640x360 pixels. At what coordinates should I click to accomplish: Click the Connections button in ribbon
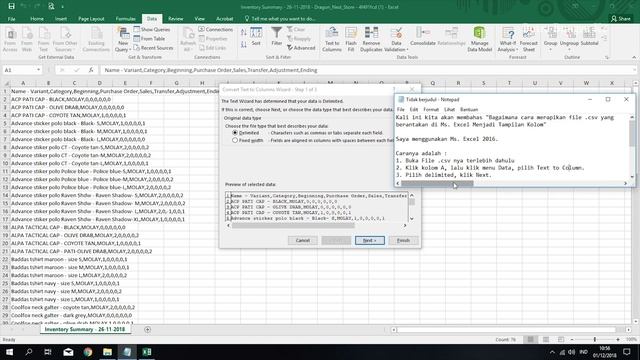[x=216, y=29]
